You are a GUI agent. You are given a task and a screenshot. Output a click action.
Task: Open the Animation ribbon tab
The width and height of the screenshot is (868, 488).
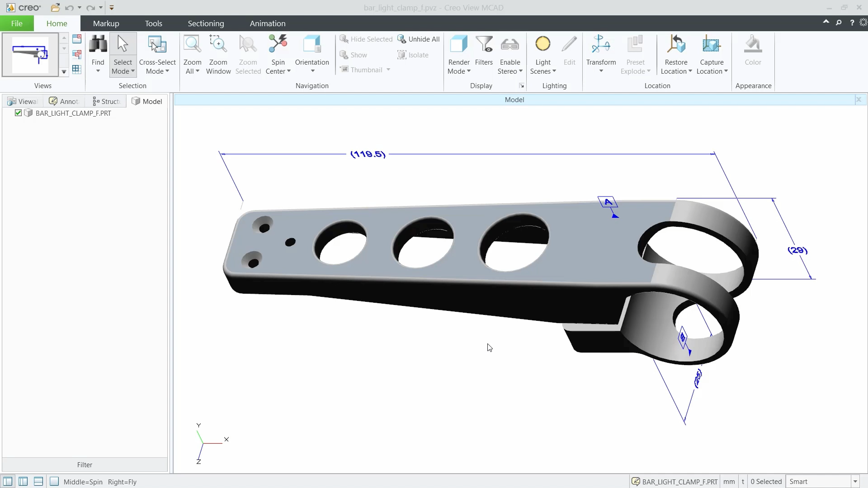268,23
